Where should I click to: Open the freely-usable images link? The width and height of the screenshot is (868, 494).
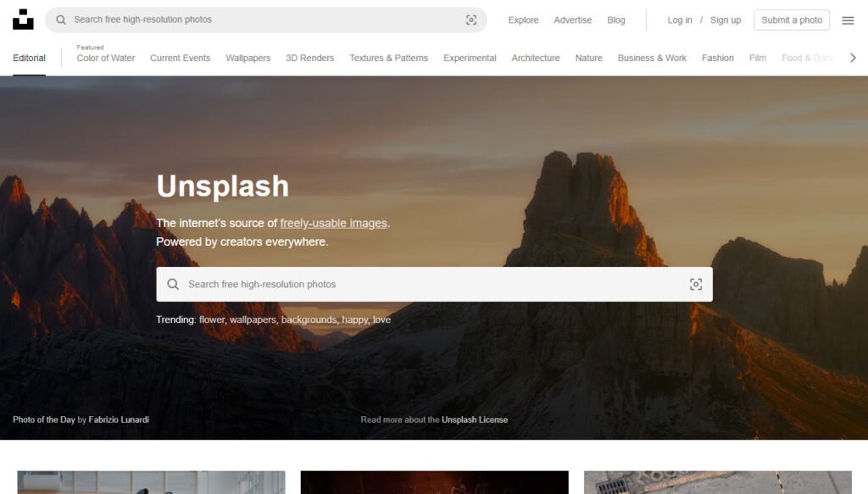click(333, 223)
